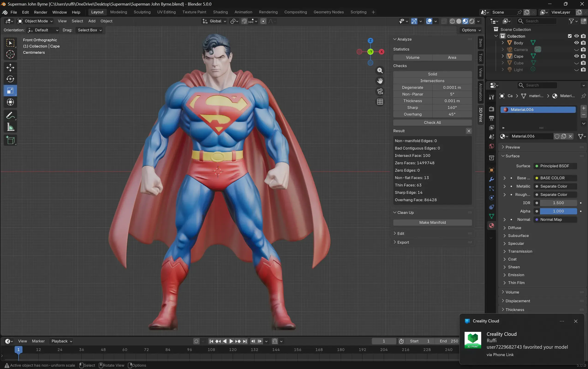Choose the Rotate tool in toolbar
This screenshot has height=369, width=588.
10,79
